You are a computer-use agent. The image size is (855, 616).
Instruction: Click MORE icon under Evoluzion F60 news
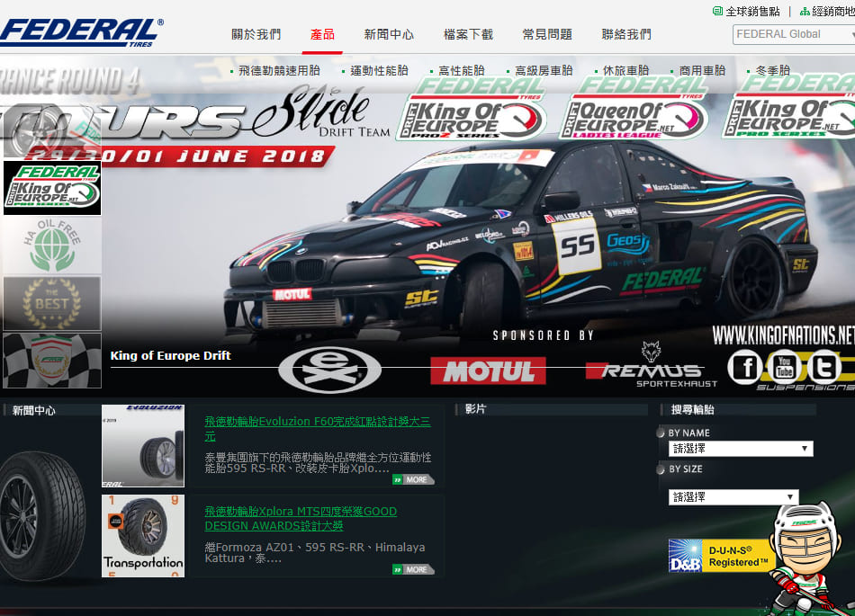coord(412,479)
